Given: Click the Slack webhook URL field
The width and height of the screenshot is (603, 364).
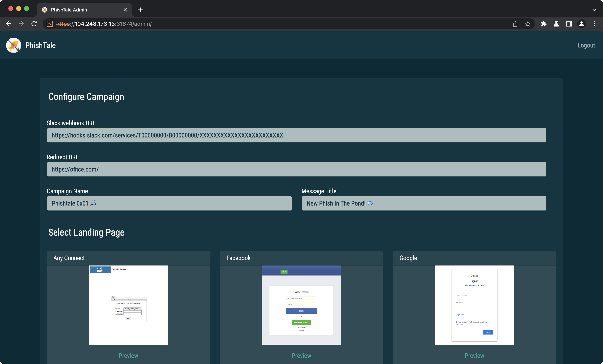Looking at the screenshot, I should tap(296, 135).
